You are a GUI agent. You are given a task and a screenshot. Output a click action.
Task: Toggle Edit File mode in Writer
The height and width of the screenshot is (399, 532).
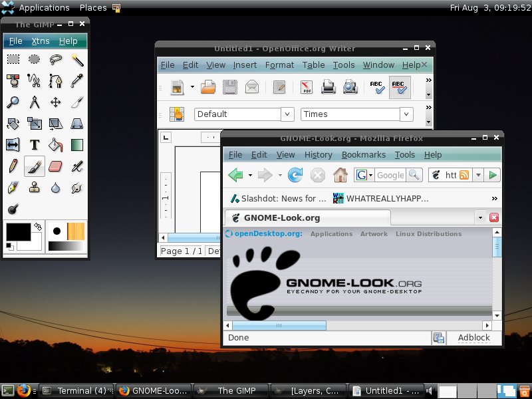click(x=279, y=88)
